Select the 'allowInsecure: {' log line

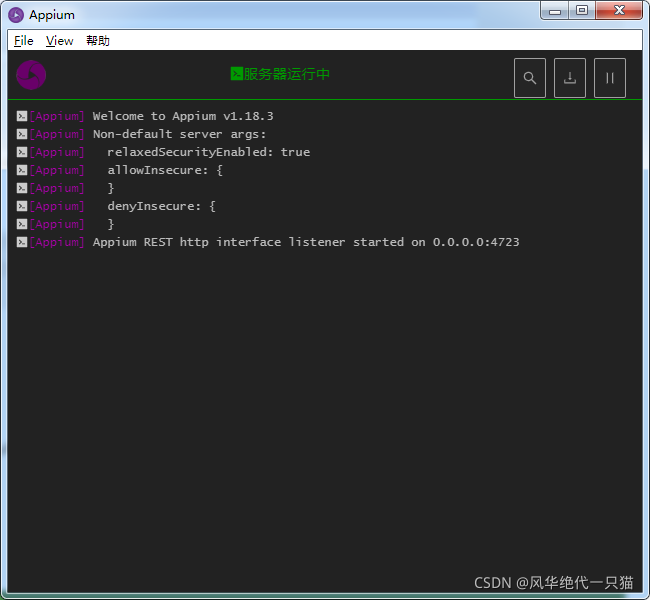(165, 170)
